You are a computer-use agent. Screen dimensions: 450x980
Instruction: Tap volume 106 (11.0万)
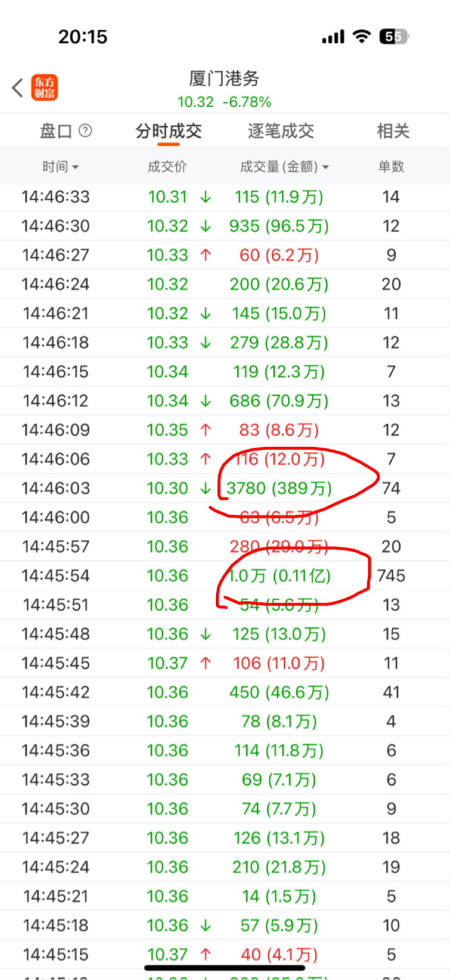[279, 663]
